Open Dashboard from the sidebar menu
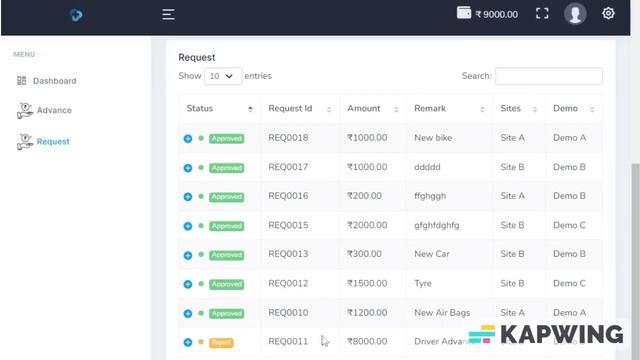This screenshot has height=360, width=640. click(55, 81)
